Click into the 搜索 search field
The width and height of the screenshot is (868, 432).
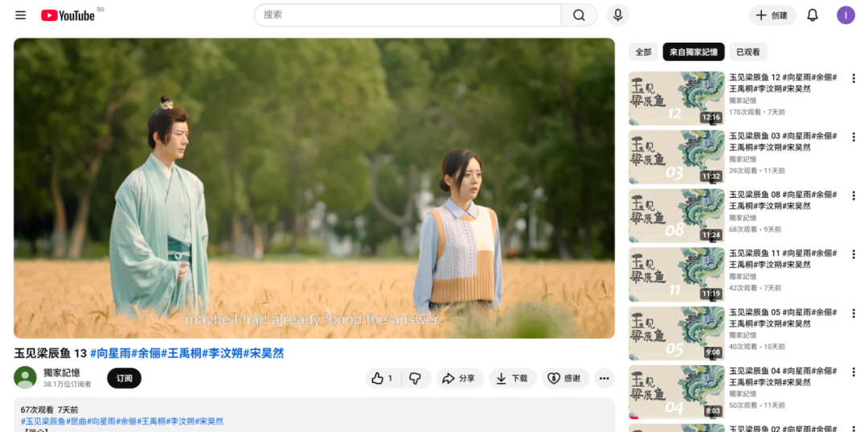[x=407, y=15]
